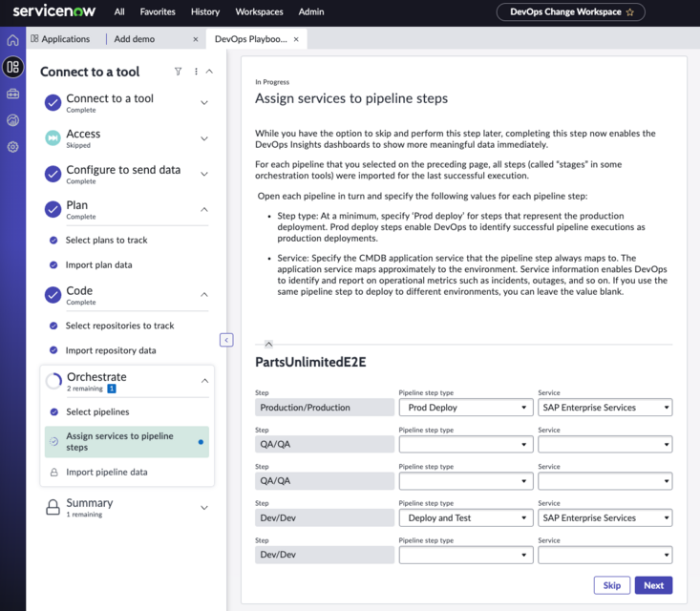Select Import repository data step

[111, 350]
